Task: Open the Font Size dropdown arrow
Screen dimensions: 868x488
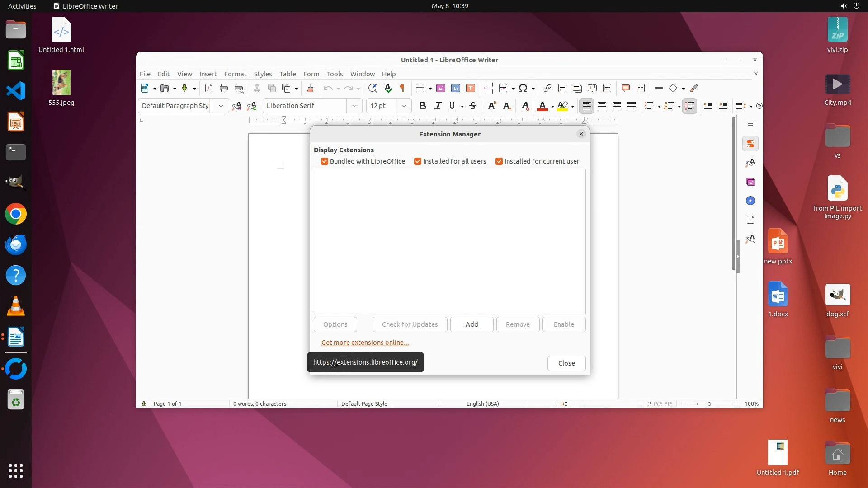Action: coord(404,106)
